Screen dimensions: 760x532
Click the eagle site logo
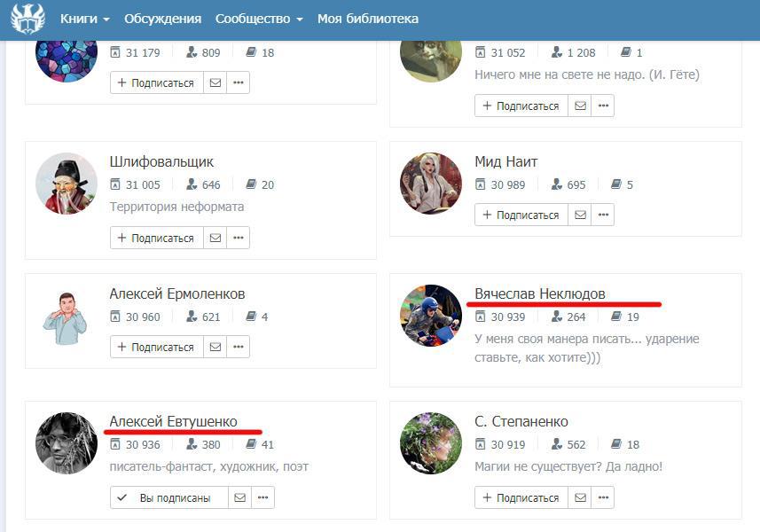pos(28,19)
